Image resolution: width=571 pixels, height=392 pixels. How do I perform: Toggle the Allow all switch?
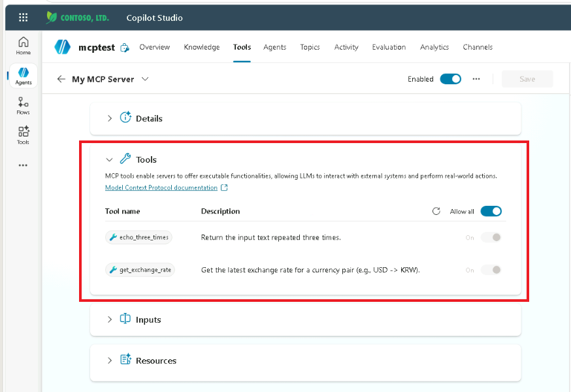click(491, 211)
